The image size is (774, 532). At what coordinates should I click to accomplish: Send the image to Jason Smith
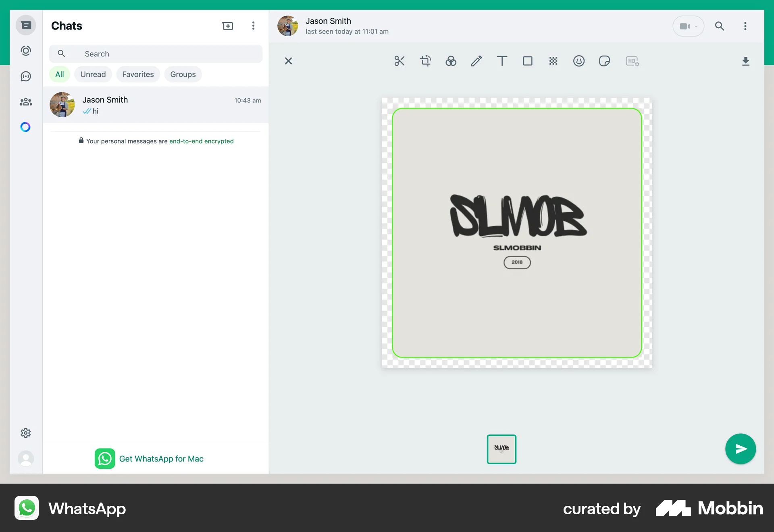click(x=741, y=449)
